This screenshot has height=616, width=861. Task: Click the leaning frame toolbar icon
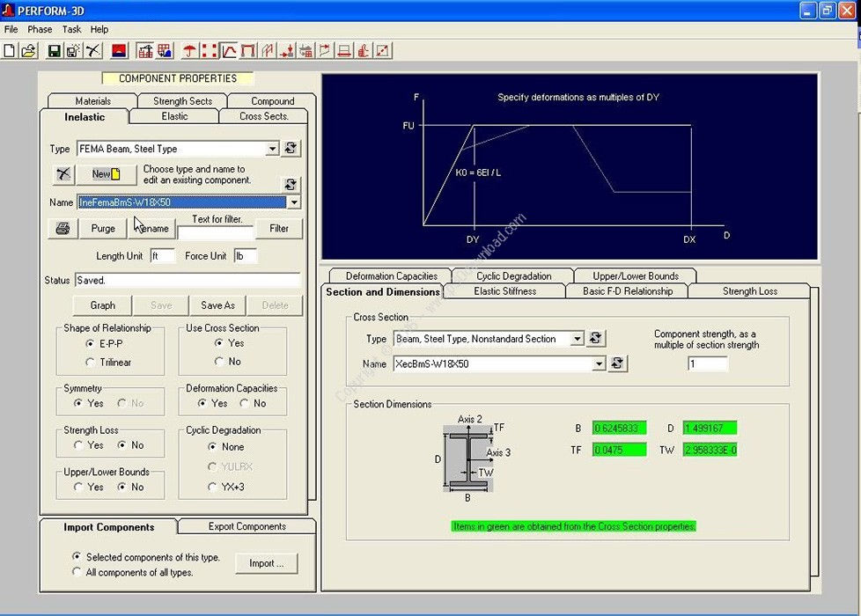(268, 51)
